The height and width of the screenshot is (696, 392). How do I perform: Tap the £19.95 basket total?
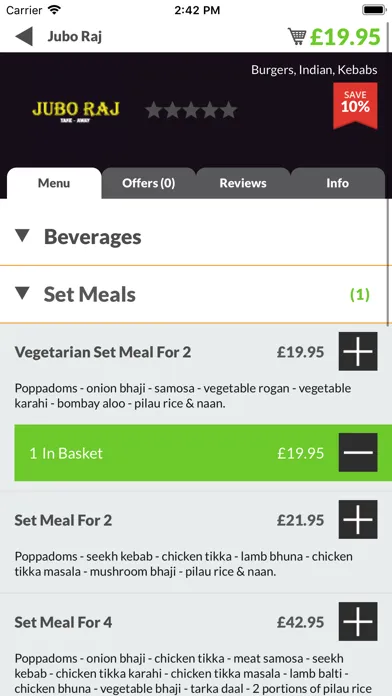[345, 37]
